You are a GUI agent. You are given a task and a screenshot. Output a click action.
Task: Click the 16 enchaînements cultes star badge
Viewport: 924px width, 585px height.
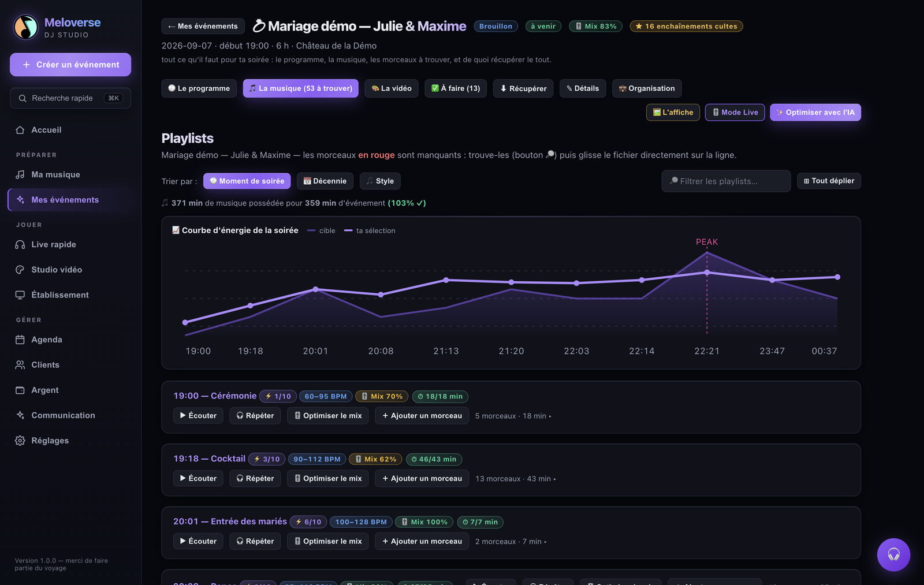(686, 26)
